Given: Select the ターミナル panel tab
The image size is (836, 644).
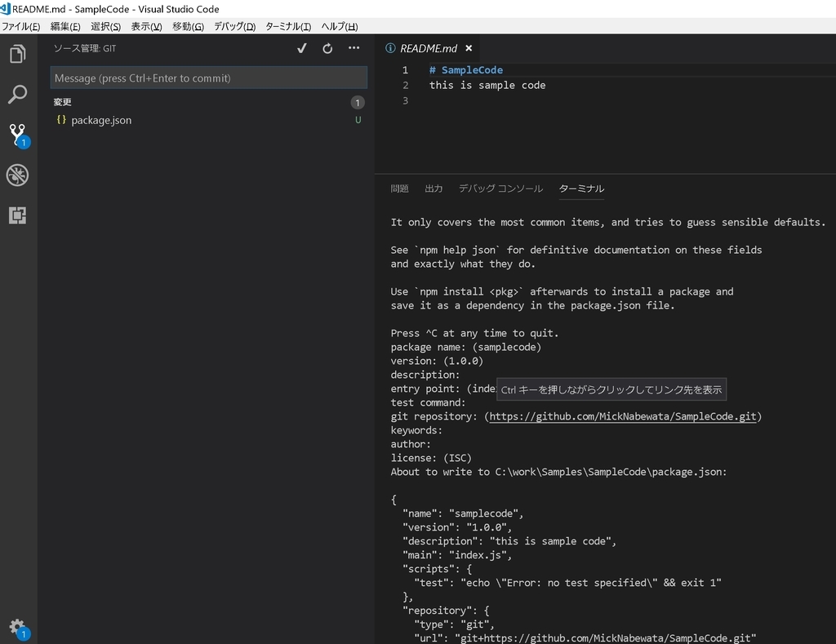Looking at the screenshot, I should (x=581, y=189).
